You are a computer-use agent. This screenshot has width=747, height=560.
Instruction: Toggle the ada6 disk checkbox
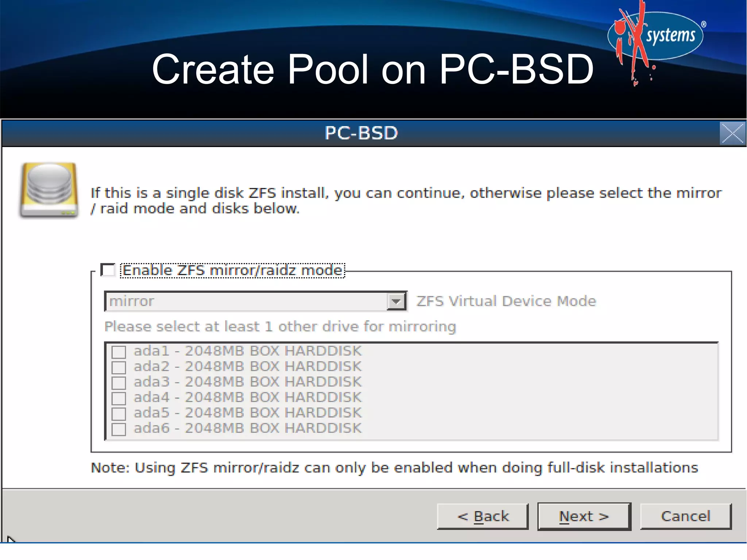coord(119,429)
